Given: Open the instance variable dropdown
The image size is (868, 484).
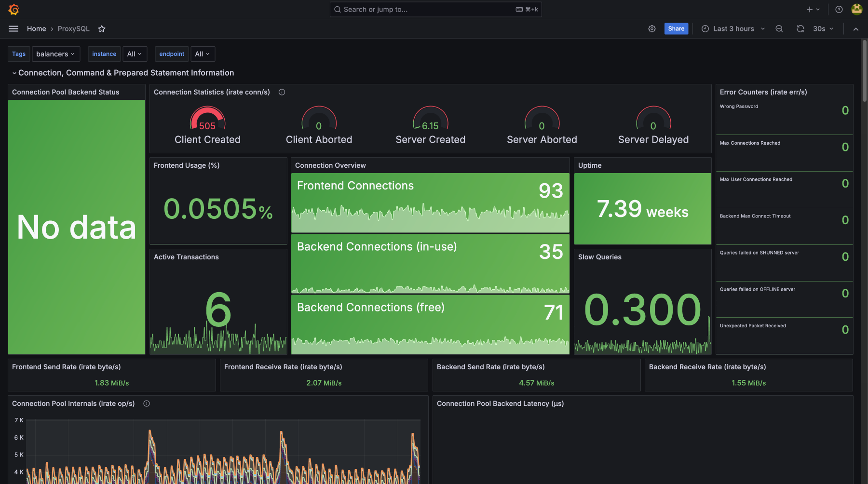Looking at the screenshot, I should 135,54.
